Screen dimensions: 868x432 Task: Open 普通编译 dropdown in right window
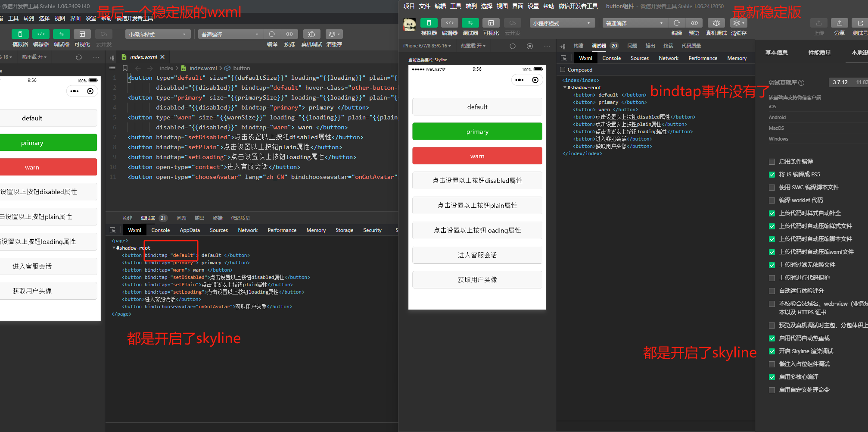click(635, 23)
